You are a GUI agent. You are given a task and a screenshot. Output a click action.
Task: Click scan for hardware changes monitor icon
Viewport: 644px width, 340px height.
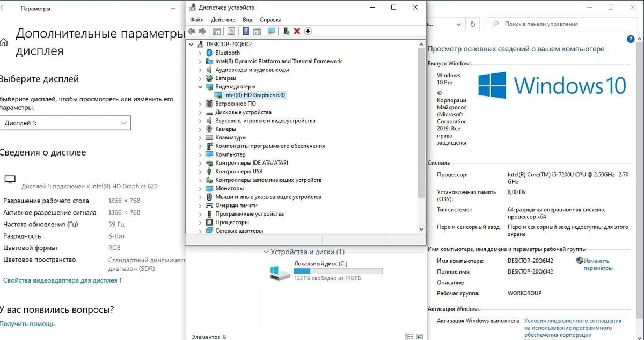point(272,31)
